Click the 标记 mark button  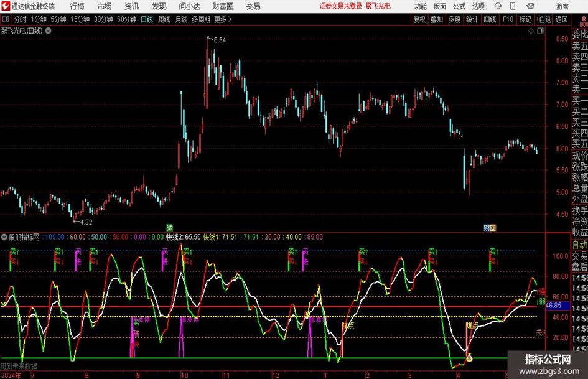tap(525, 19)
